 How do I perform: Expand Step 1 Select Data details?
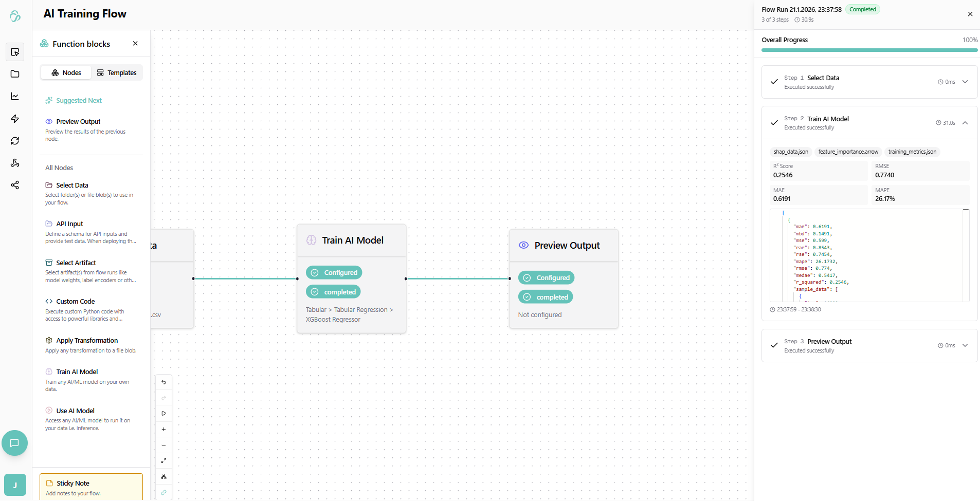coord(965,82)
